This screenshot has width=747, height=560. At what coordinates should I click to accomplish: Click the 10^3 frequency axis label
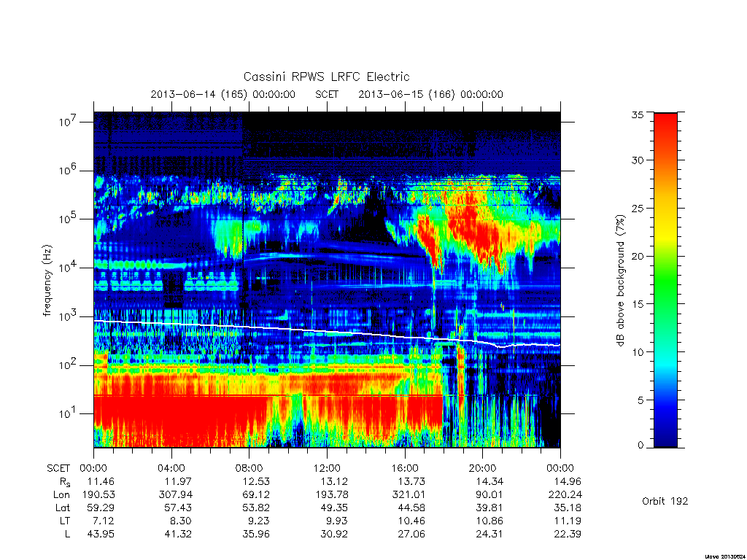(68, 316)
